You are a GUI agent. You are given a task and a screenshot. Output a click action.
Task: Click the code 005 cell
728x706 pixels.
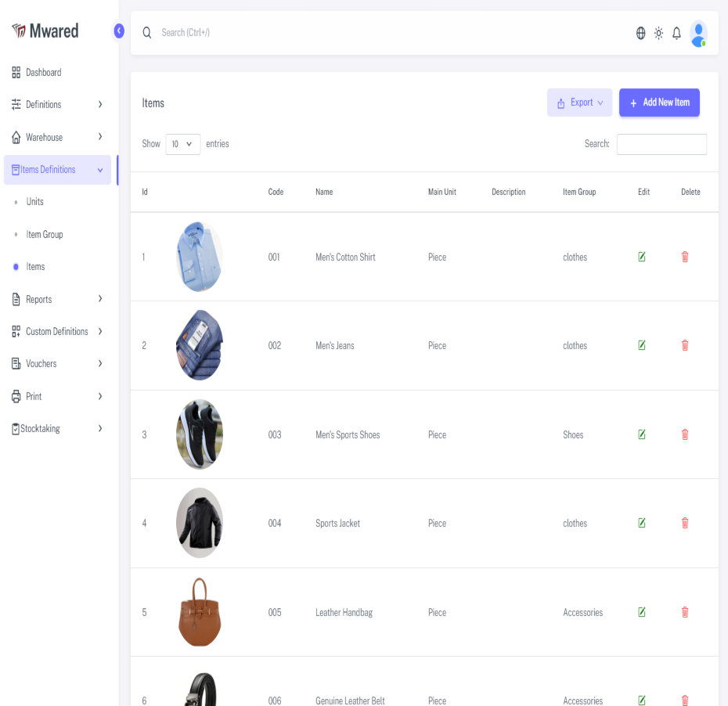click(x=275, y=612)
